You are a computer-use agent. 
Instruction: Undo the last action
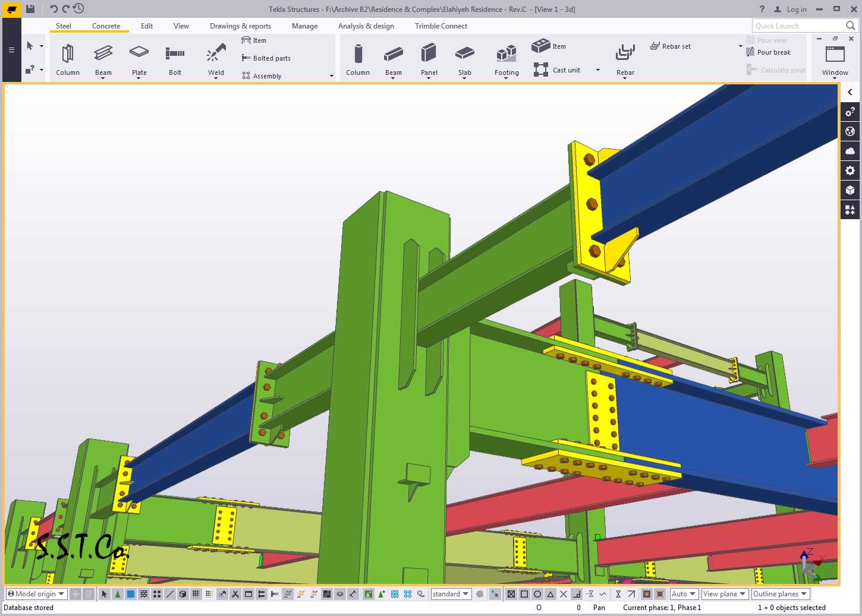click(54, 9)
